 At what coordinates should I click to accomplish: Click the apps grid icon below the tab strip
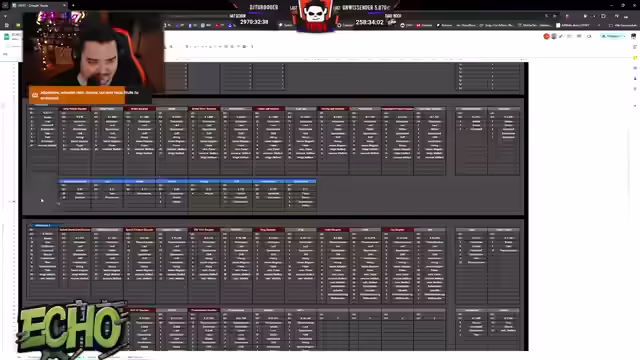point(7,25)
